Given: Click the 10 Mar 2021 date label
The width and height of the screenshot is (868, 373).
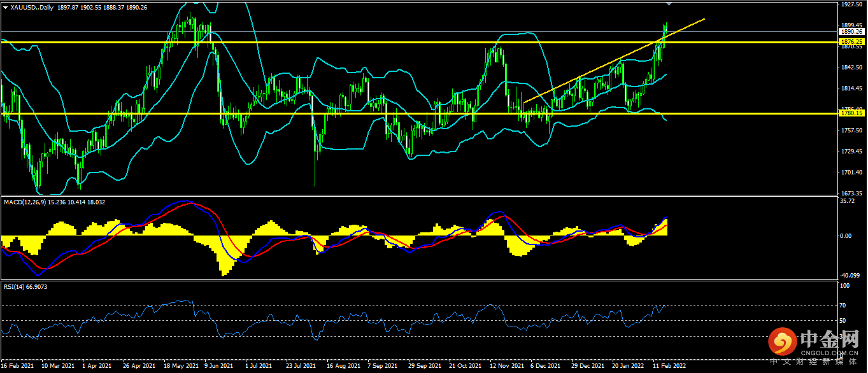Looking at the screenshot, I should click(x=58, y=366).
